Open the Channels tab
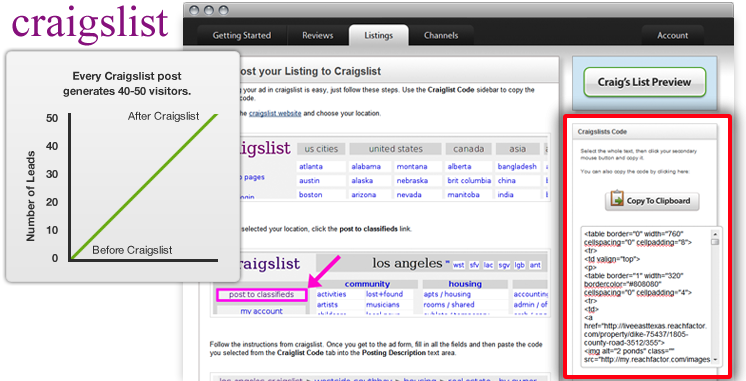This screenshot has height=381, width=746. [x=441, y=36]
